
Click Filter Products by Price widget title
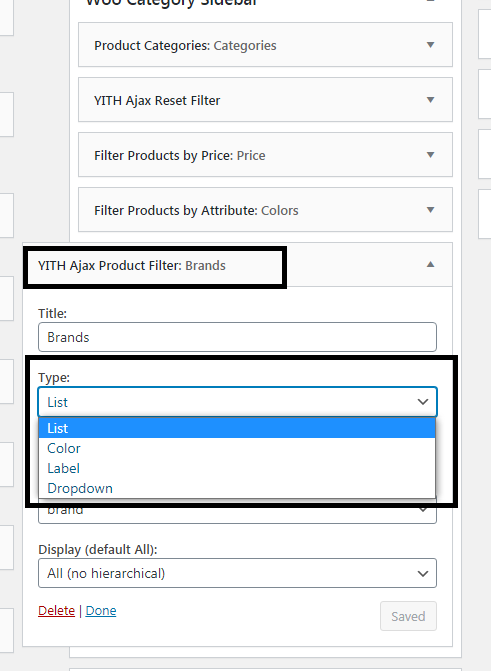[x=180, y=155]
